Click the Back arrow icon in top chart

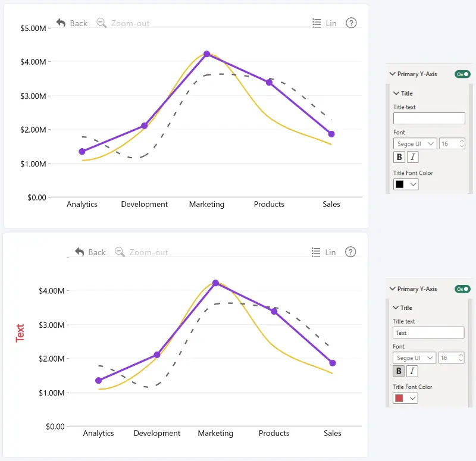pos(61,23)
